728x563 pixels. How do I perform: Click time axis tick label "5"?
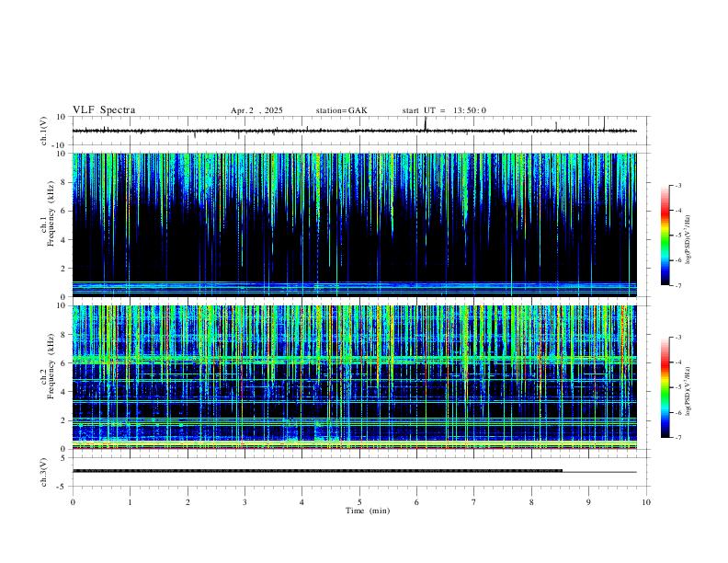click(359, 502)
